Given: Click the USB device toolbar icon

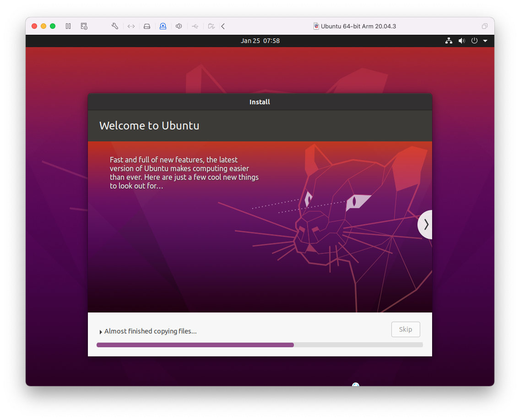Looking at the screenshot, I should pyautogui.click(x=195, y=26).
